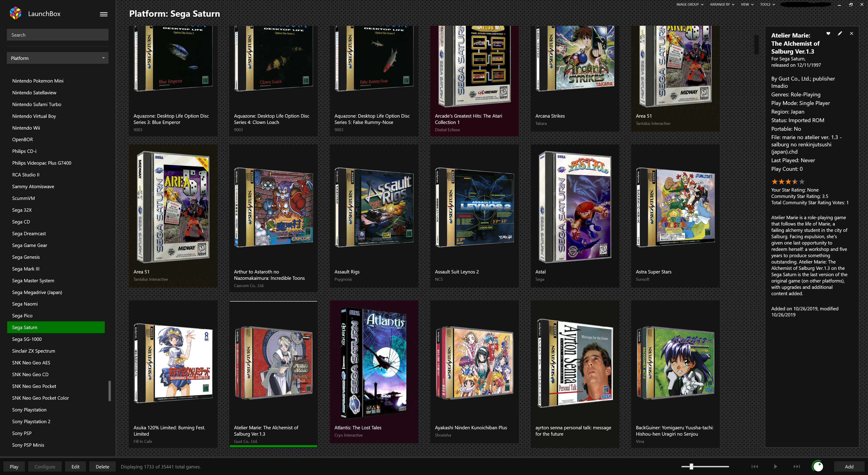Select Sega Dreamcast platform
Screen dimensions: 868x475
[x=29, y=233]
